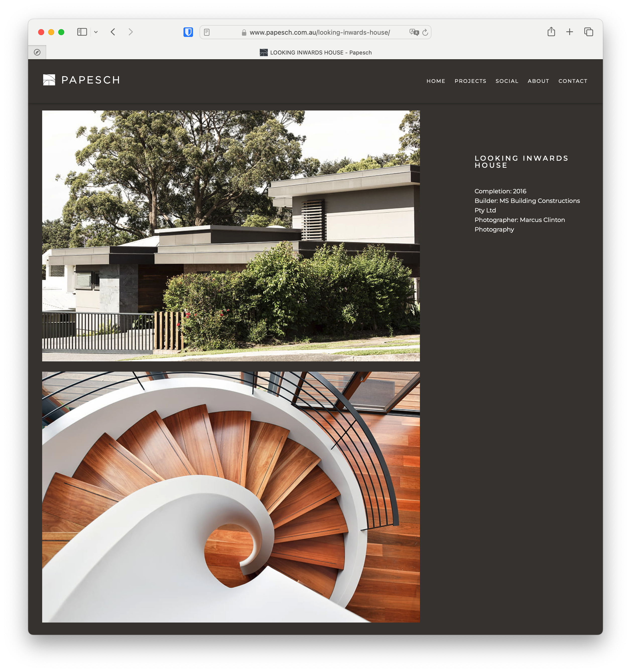Viewport: 631px width, 672px height.
Task: Click the Papesch logo mark
Action: (x=49, y=80)
